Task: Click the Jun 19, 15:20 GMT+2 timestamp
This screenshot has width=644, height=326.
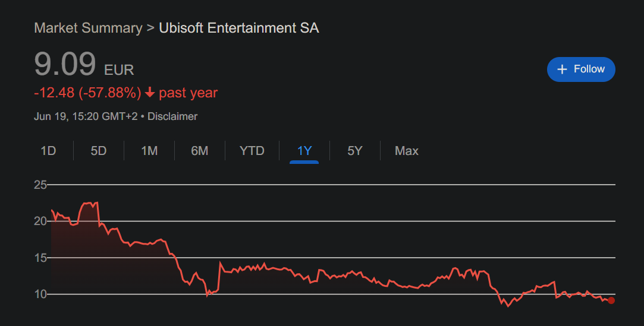Action: [x=86, y=116]
